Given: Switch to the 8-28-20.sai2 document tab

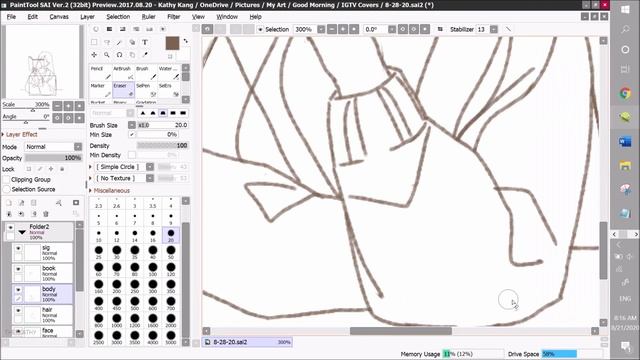Looking at the screenshot, I should point(248,342).
